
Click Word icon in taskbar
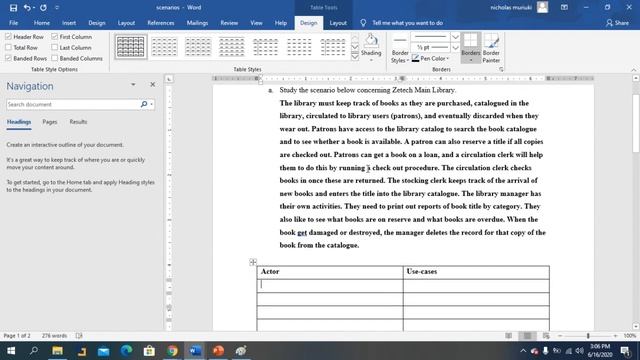coord(195,351)
